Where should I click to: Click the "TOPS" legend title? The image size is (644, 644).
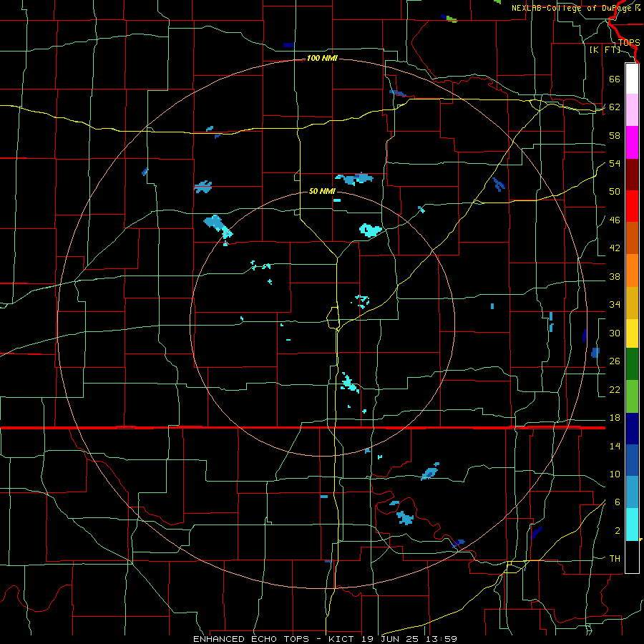tap(629, 43)
